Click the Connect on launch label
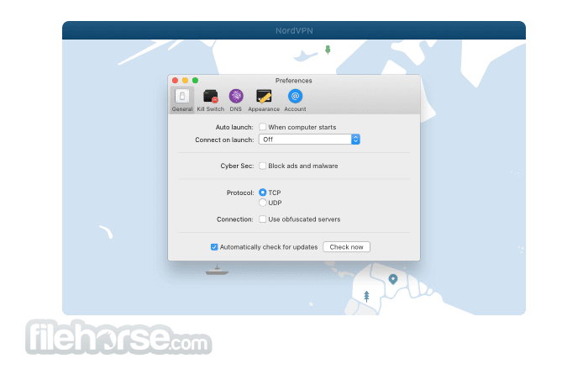 (x=224, y=140)
